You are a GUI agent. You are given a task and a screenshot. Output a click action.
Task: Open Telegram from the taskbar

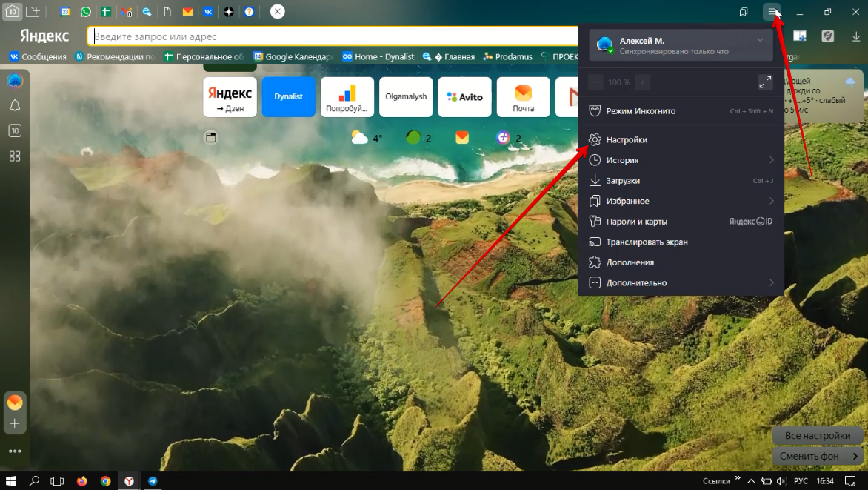click(x=153, y=481)
